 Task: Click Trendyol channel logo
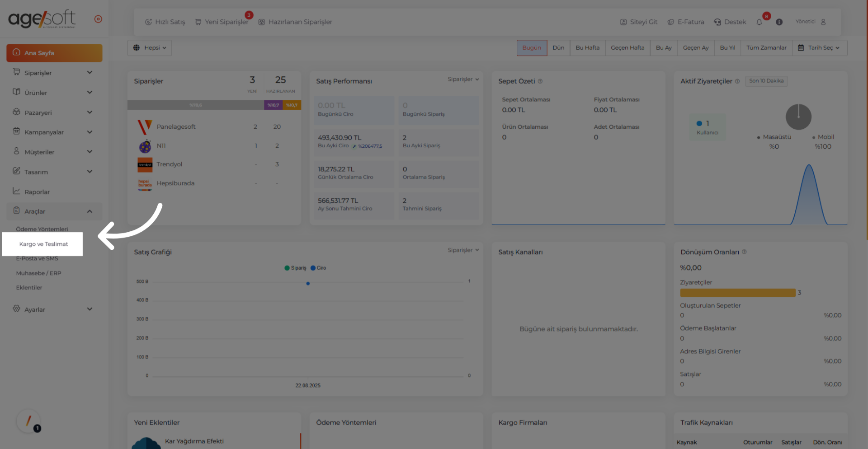click(x=145, y=164)
